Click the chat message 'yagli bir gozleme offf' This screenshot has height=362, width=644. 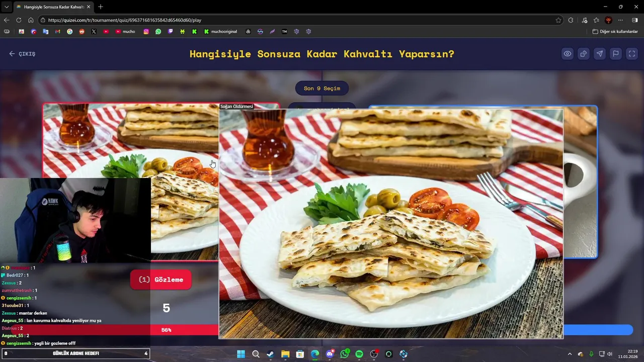pos(55,343)
